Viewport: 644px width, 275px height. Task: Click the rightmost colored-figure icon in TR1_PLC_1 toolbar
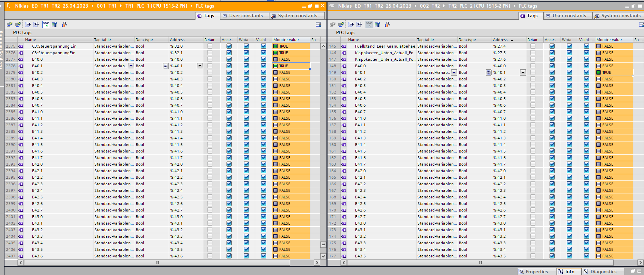click(x=64, y=24)
